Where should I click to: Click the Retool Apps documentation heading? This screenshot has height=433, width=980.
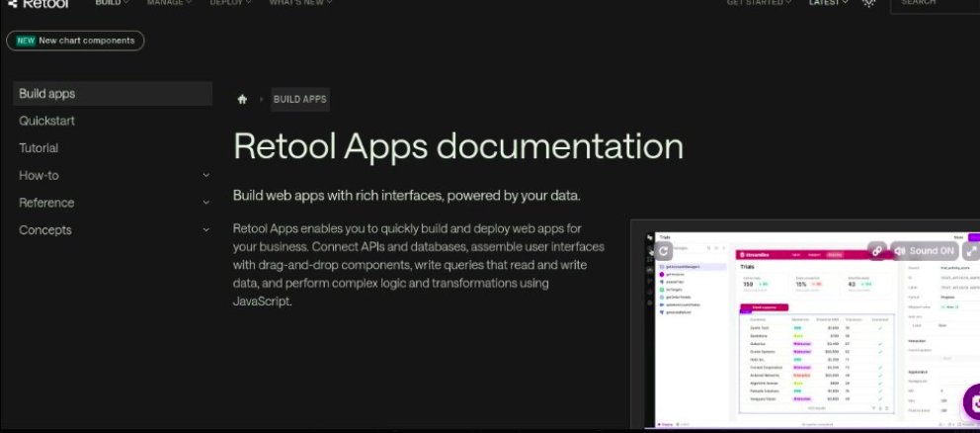pos(458,146)
